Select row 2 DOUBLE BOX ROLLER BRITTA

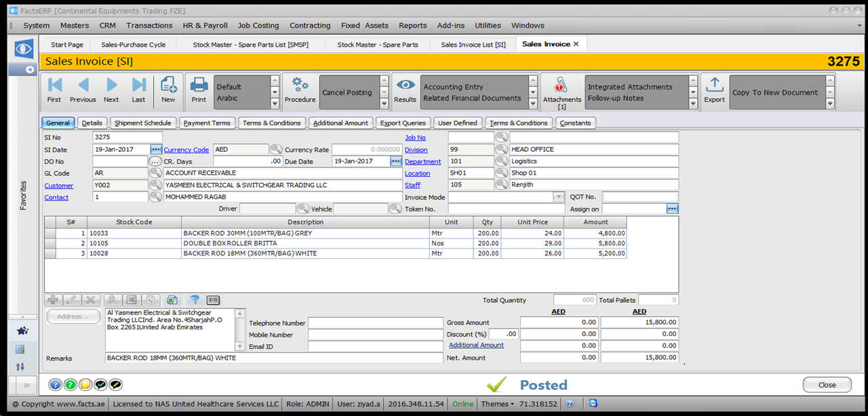(336, 243)
